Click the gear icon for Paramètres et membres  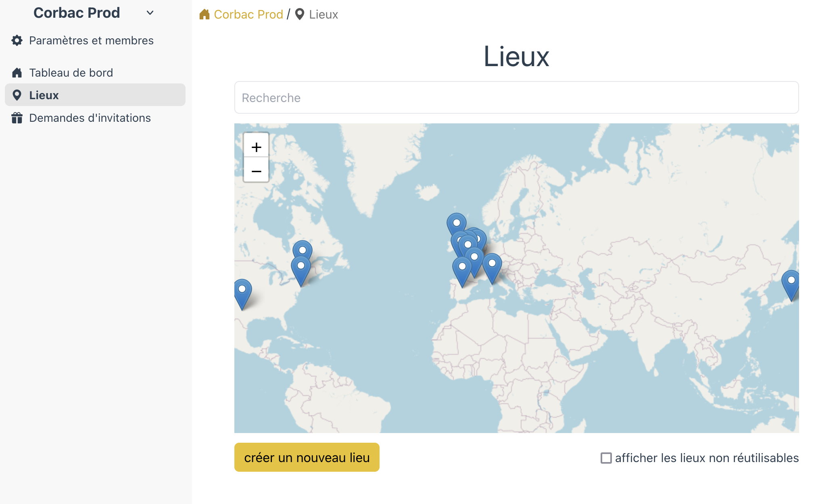(17, 40)
